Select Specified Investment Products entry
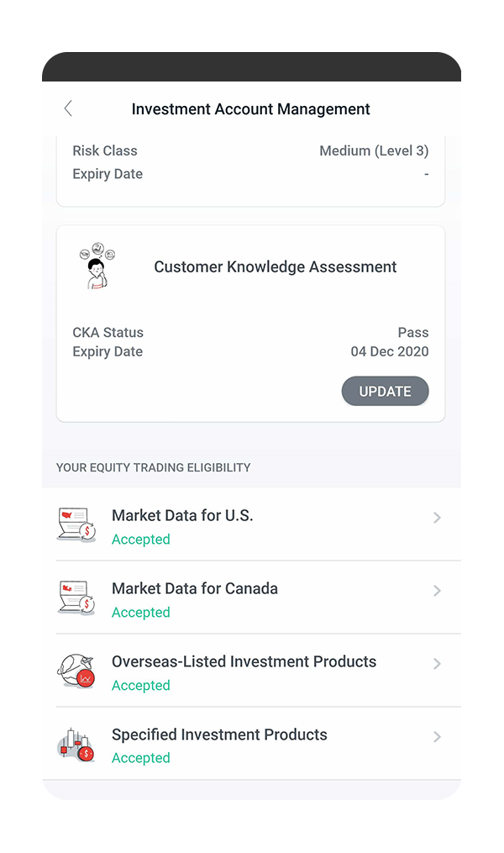Viewport: 504px width, 853px height. pos(258,745)
